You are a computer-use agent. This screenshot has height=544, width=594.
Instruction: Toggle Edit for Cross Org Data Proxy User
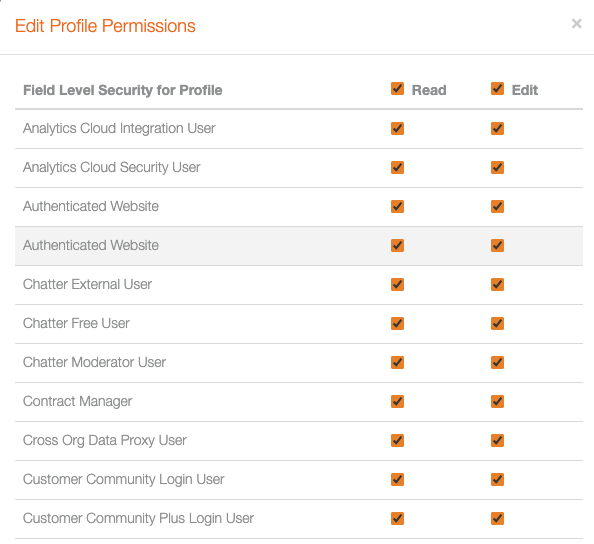click(497, 441)
